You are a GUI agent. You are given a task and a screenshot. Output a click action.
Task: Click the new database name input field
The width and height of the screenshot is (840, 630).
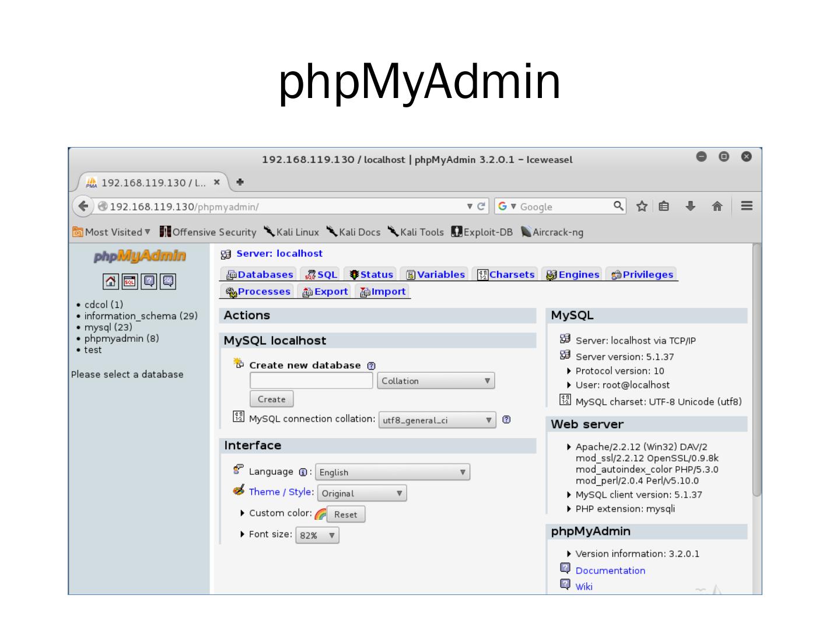(x=311, y=380)
